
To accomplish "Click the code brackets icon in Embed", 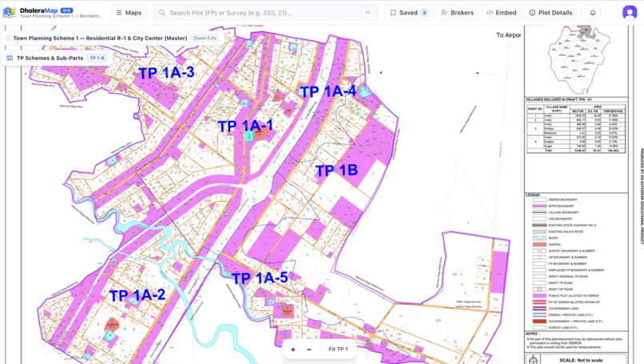I will tap(490, 13).
